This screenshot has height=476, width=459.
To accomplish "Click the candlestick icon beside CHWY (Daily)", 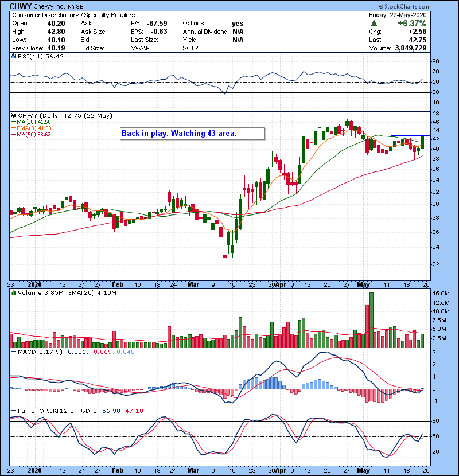I will (x=13, y=115).
